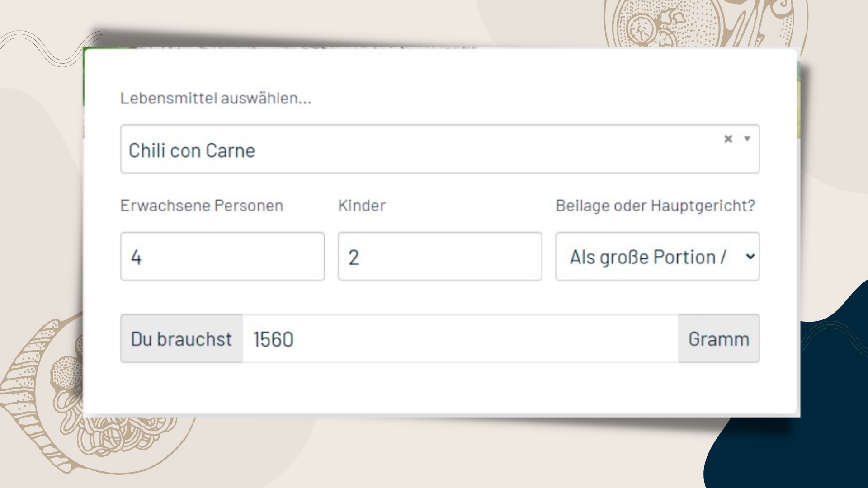Click the Kinder input showing 2
Image resolution: width=868 pixels, height=488 pixels.
coord(439,256)
